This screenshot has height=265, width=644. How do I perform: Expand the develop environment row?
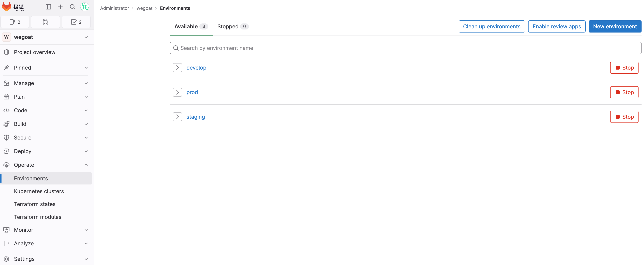[x=177, y=68]
